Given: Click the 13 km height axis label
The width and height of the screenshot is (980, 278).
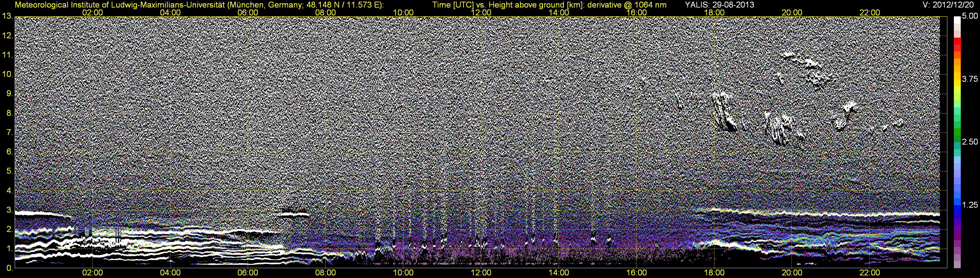Looking at the screenshot, I should coord(7,16).
